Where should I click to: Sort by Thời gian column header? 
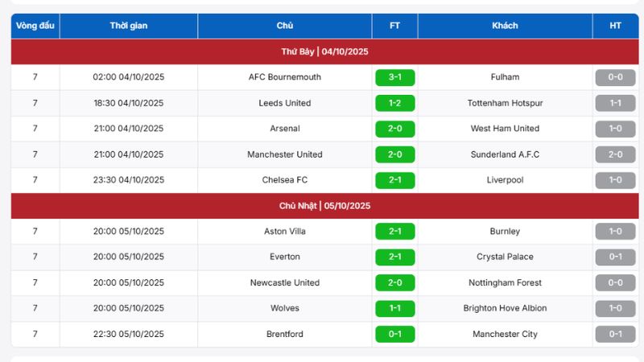129,26
